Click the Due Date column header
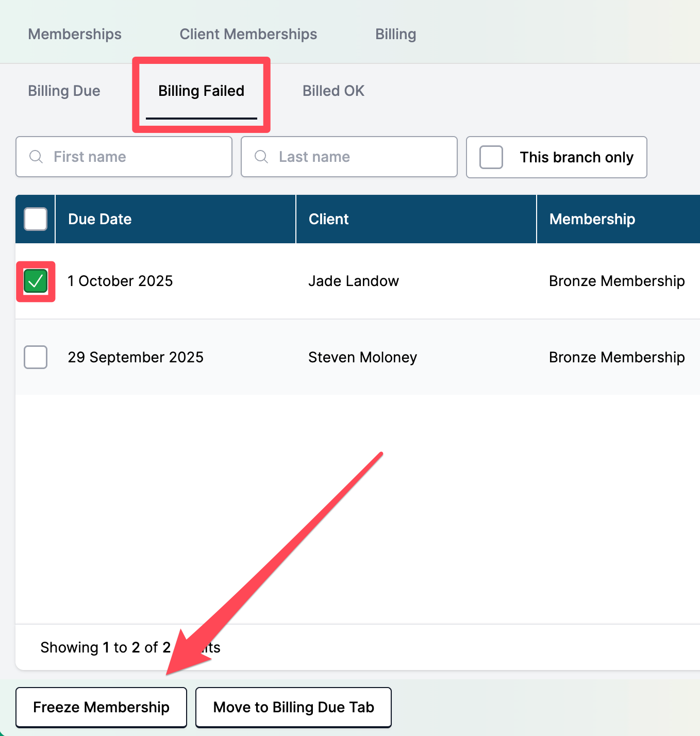The width and height of the screenshot is (700, 736). 99,219
